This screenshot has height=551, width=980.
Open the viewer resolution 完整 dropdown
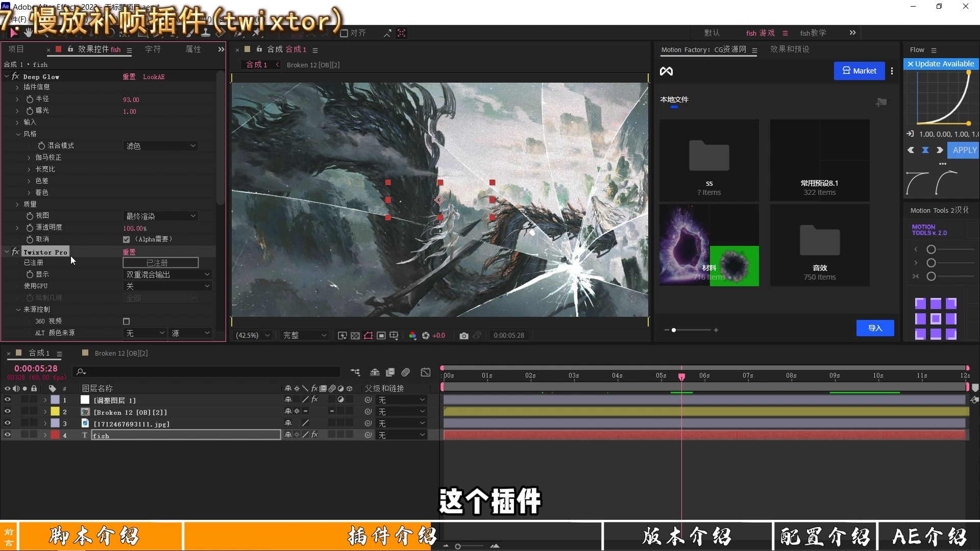point(304,336)
